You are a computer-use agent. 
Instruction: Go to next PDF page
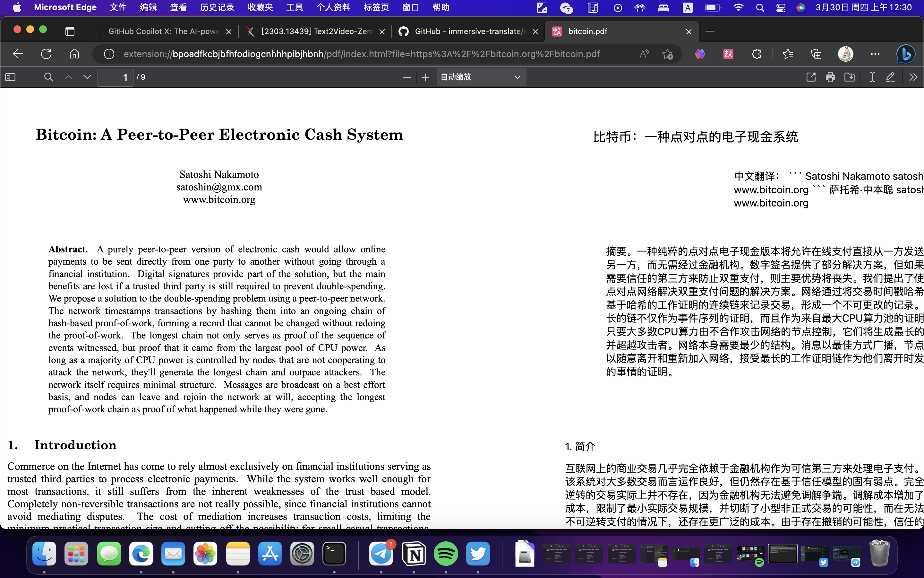[x=87, y=77]
